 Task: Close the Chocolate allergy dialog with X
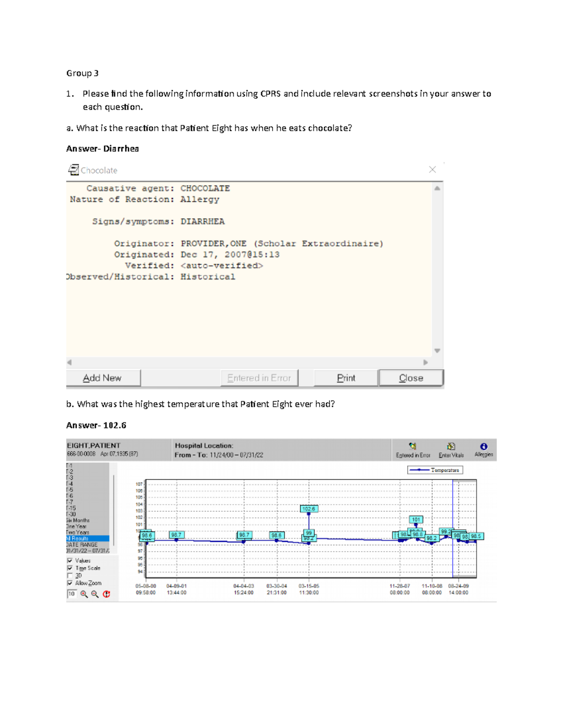point(432,170)
